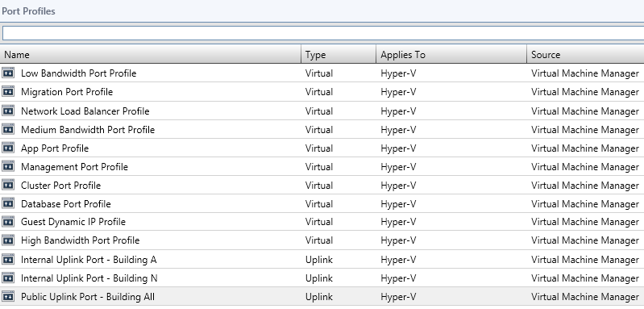The height and width of the screenshot is (309, 644).
Task: Sort by the Type column header
Action: pyautogui.click(x=339, y=55)
